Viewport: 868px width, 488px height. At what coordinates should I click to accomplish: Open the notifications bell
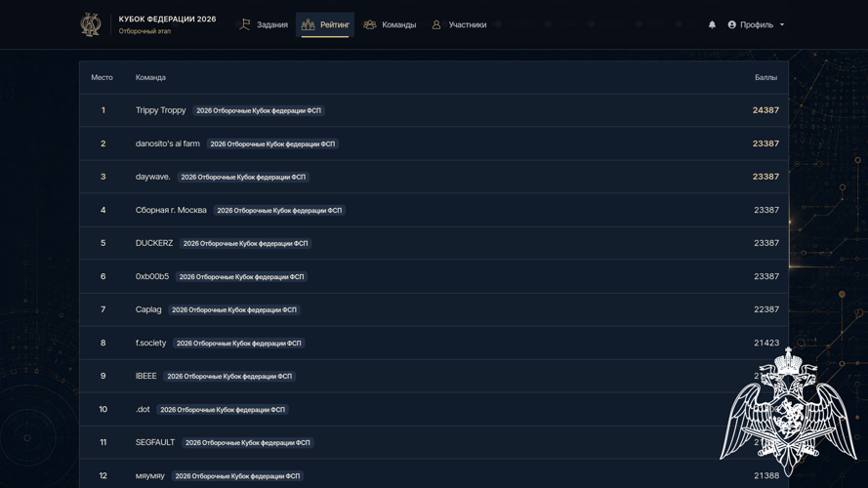pos(712,25)
